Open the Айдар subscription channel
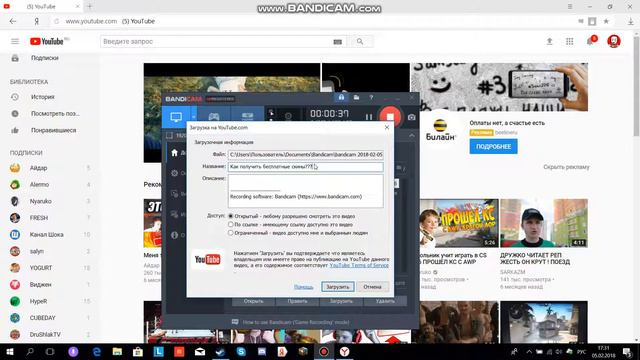 [38, 168]
